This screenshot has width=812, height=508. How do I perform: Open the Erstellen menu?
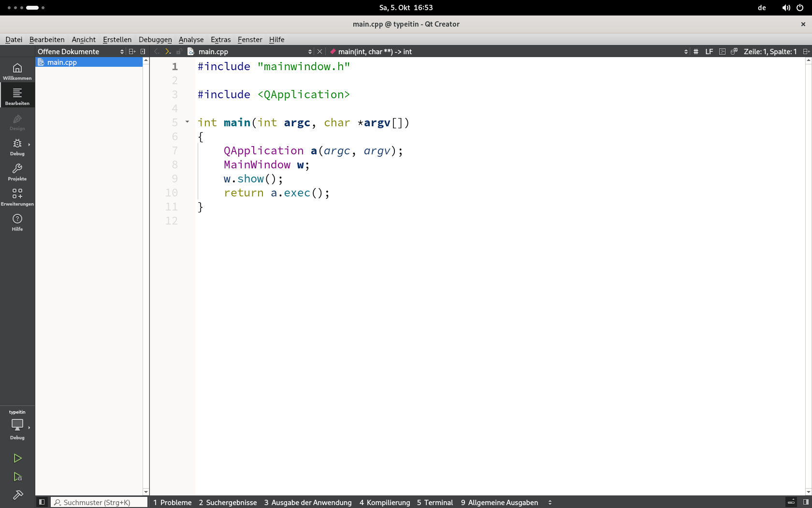[x=117, y=40]
